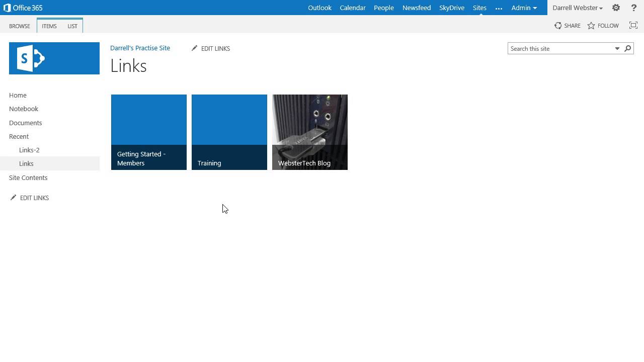
Task: Open the Admin dropdown menu
Action: coord(524,8)
